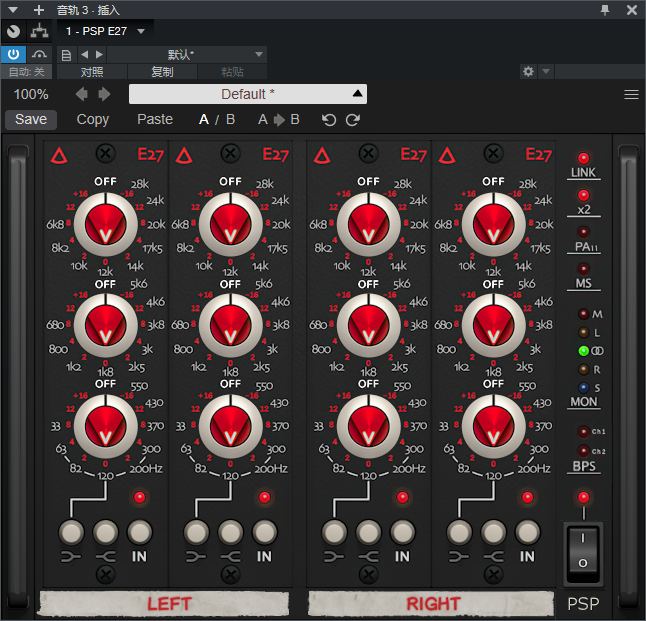The height and width of the screenshot is (621, 646).
Task: Click the Save button
Action: click(x=31, y=120)
